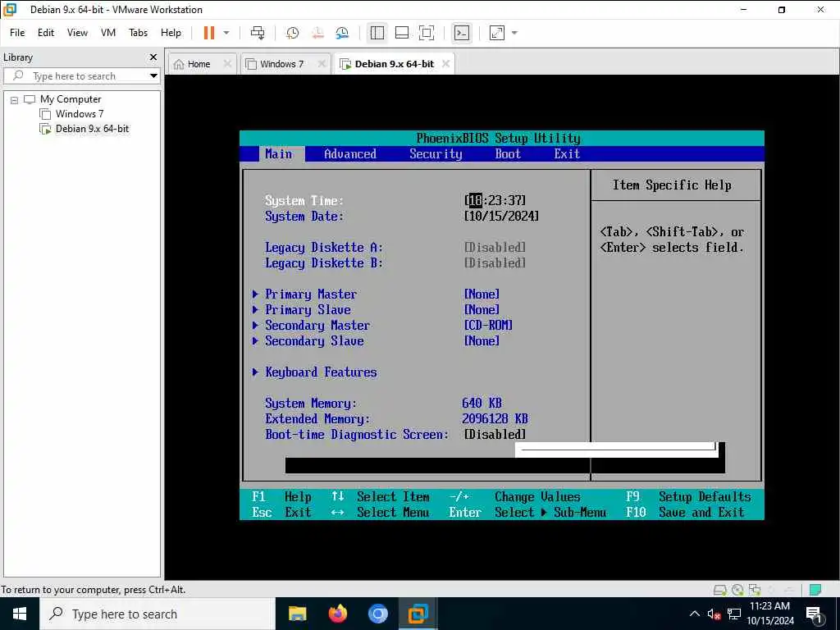The image size is (840, 630).
Task: Open File Explorer from the taskbar
Action: pos(297,614)
